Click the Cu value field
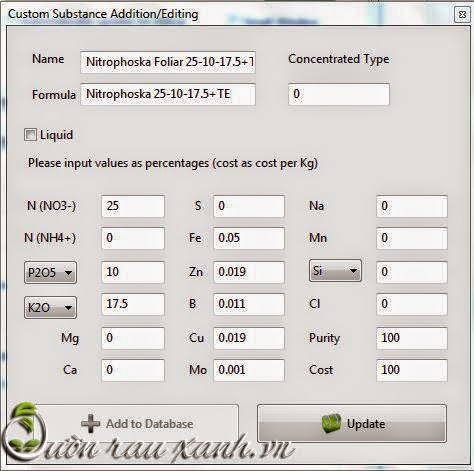 (x=249, y=338)
